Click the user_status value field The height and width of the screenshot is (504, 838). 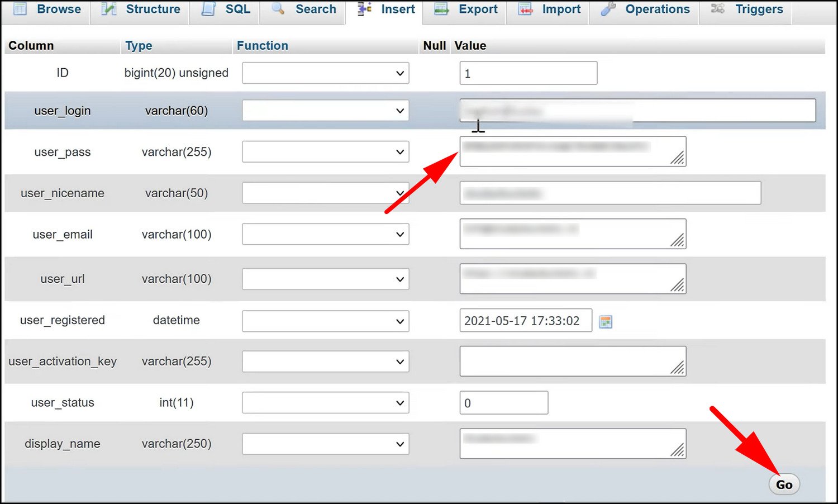(x=503, y=403)
